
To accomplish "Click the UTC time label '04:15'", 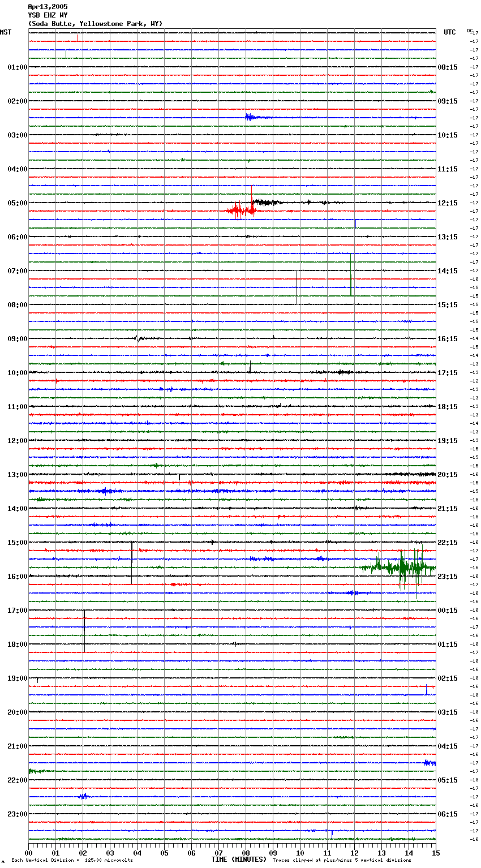I will tap(448, 746).
